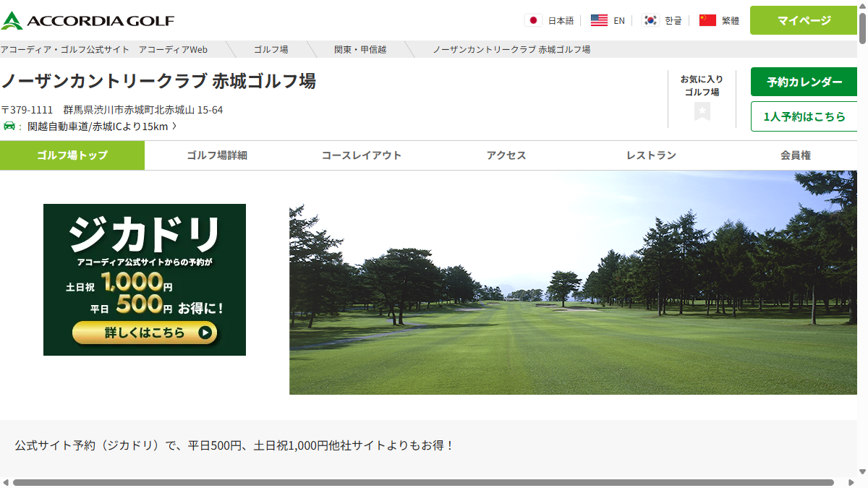Click the お気に入りゴルフ場 label
This screenshot has height=488, width=868.
click(702, 85)
